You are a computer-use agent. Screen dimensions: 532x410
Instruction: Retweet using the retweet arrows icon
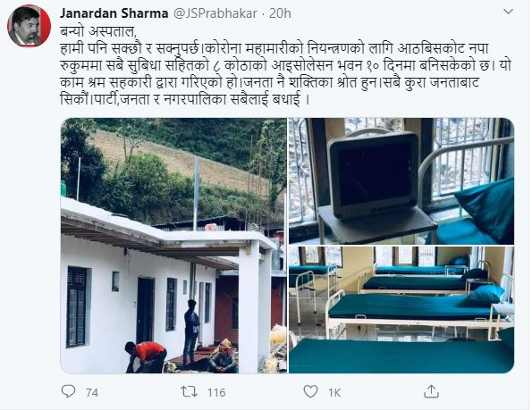[x=190, y=392]
